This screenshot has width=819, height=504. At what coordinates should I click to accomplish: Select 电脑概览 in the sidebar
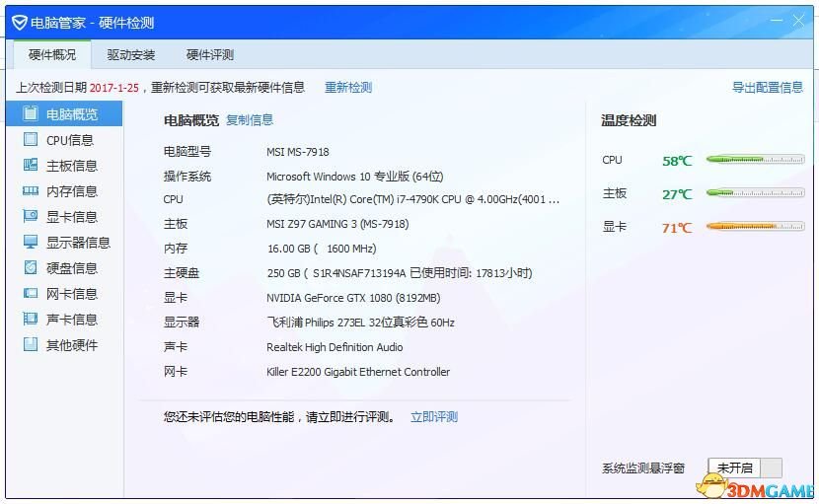[x=64, y=113]
